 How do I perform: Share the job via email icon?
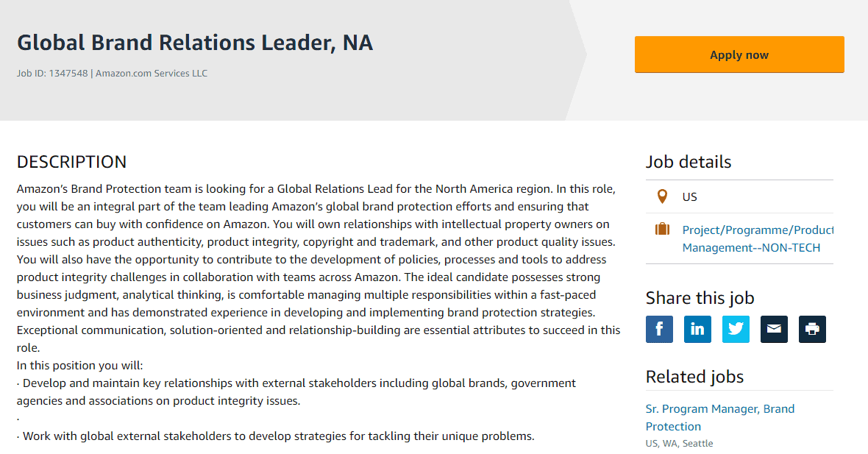pyautogui.click(x=774, y=330)
